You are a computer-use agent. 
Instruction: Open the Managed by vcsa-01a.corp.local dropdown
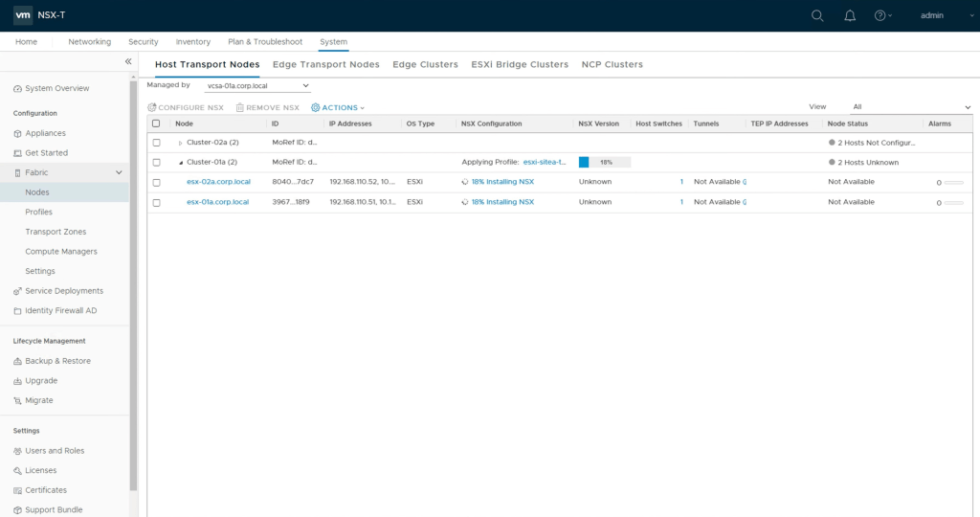(x=258, y=86)
